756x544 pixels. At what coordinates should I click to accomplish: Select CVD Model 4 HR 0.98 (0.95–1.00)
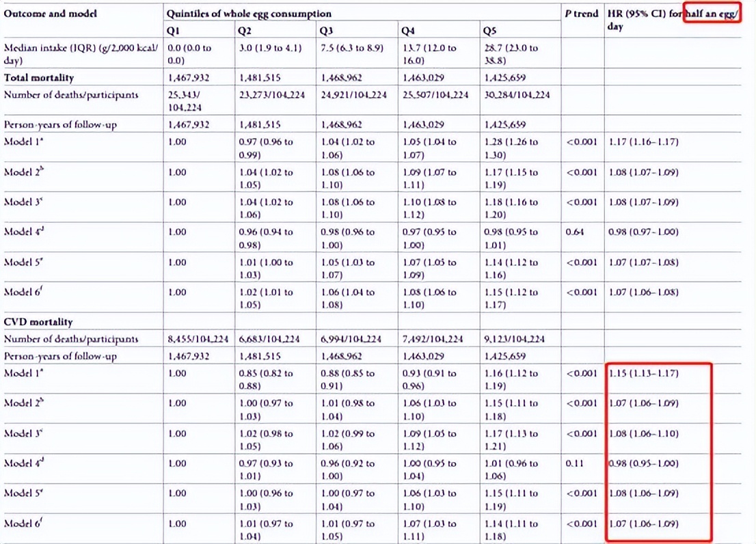coord(643,463)
